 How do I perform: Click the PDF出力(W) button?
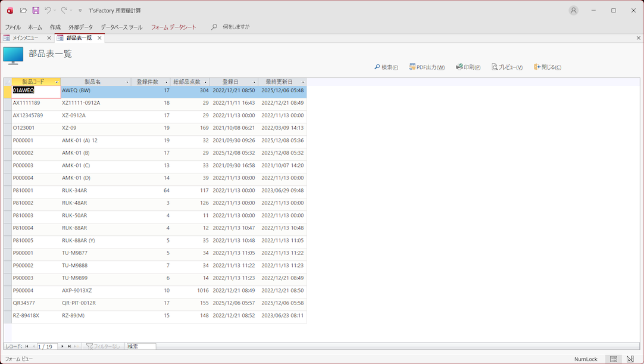click(x=427, y=67)
